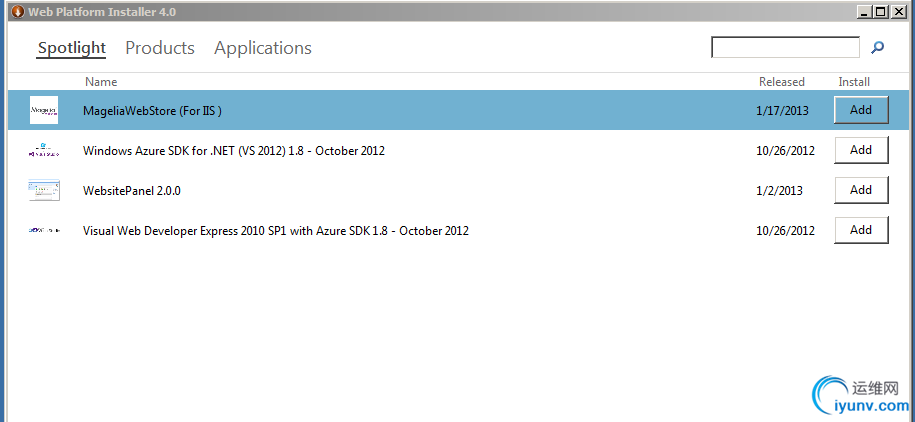Close the Web Platform Installer window
915x422 pixels.
(899, 12)
